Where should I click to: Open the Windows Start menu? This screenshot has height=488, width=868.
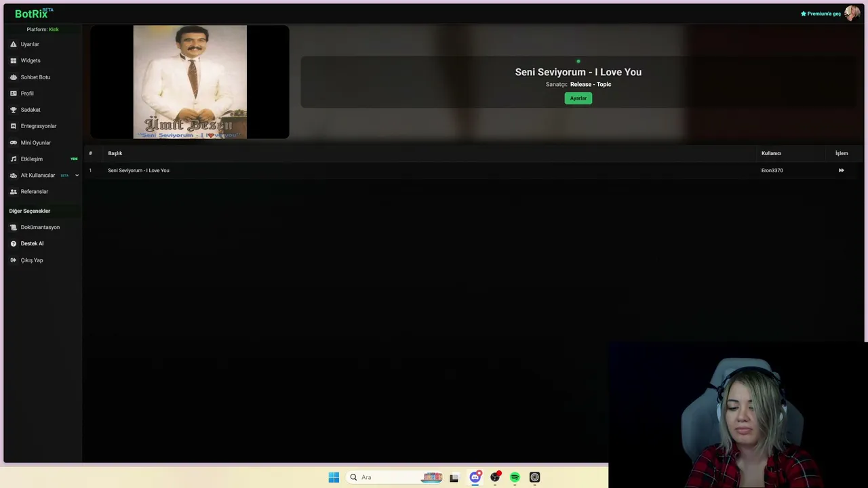click(x=334, y=477)
